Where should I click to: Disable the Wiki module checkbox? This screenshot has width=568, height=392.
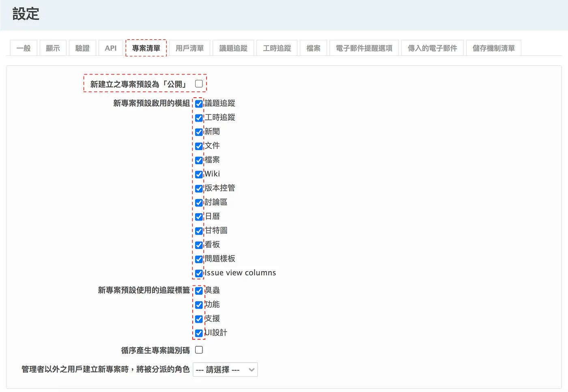click(199, 174)
